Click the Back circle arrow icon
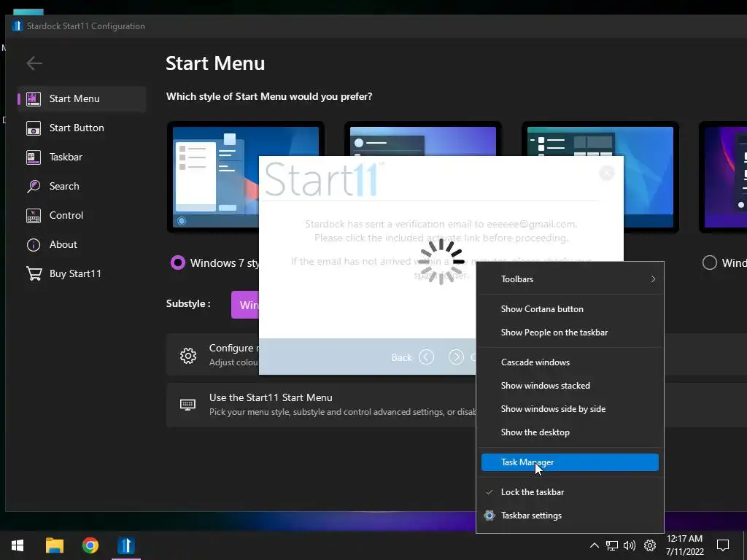 [x=426, y=357]
